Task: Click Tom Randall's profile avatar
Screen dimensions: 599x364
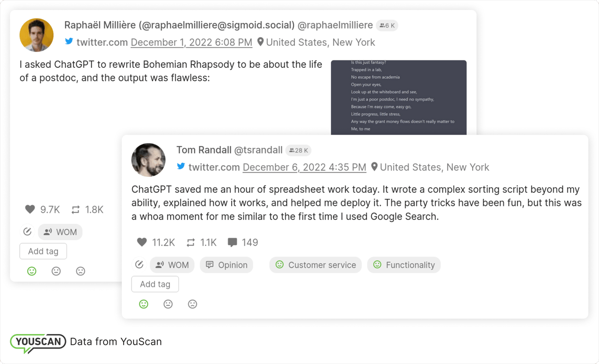Action: tap(148, 160)
